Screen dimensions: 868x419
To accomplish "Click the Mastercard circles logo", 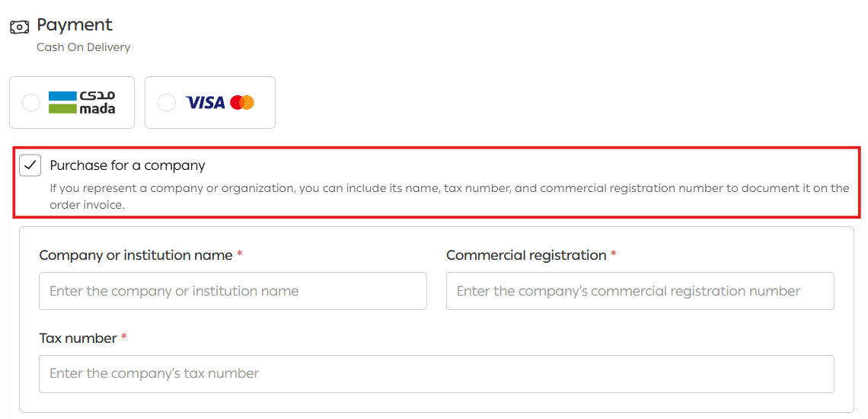I will tap(242, 102).
